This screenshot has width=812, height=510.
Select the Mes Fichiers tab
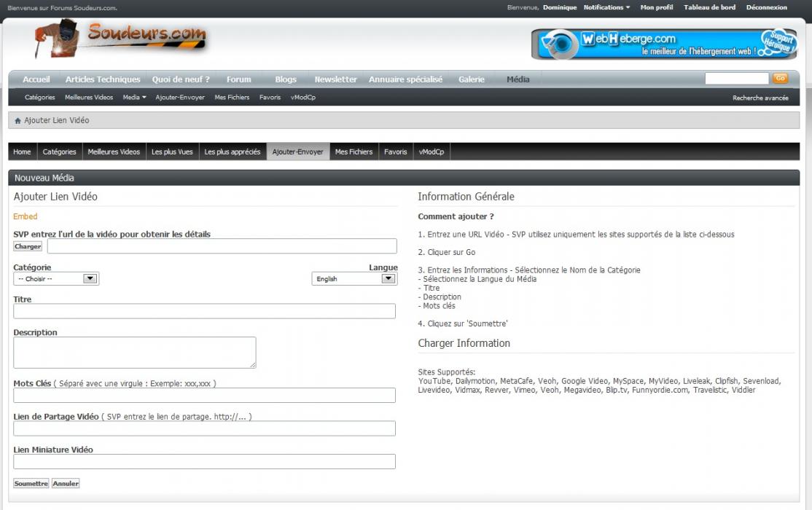coord(354,152)
